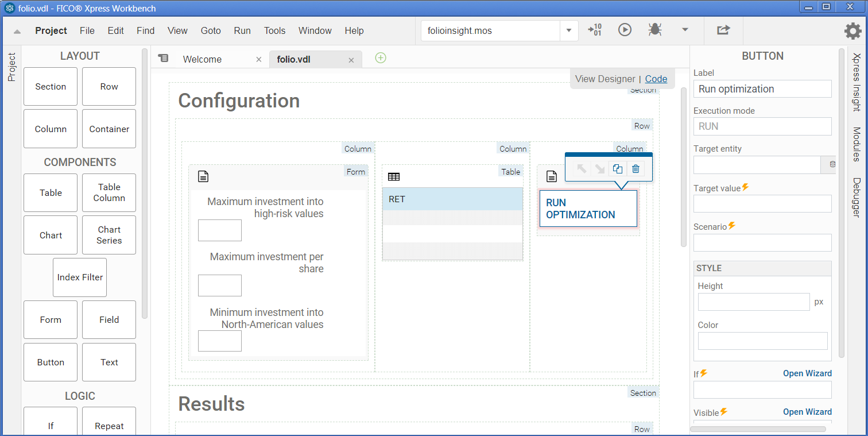Add a new tab with plus icon
Screen dimensions: 868x436
coord(380,58)
